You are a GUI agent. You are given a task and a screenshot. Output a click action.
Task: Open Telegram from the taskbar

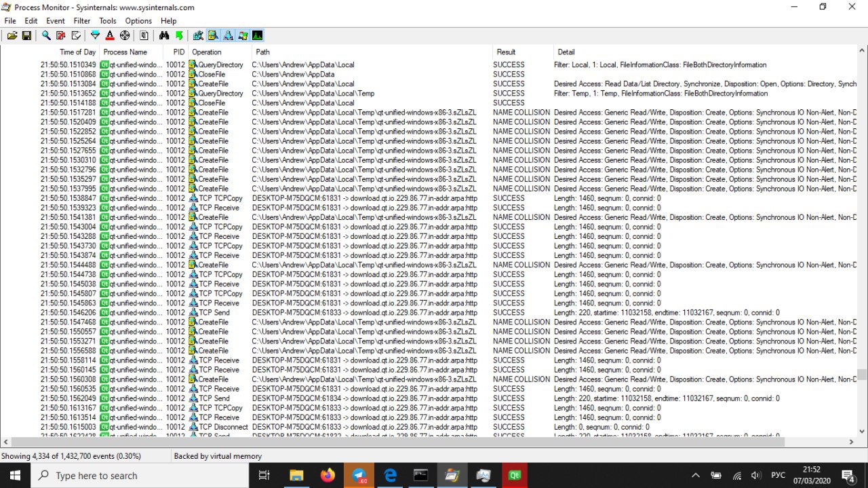pos(359,475)
